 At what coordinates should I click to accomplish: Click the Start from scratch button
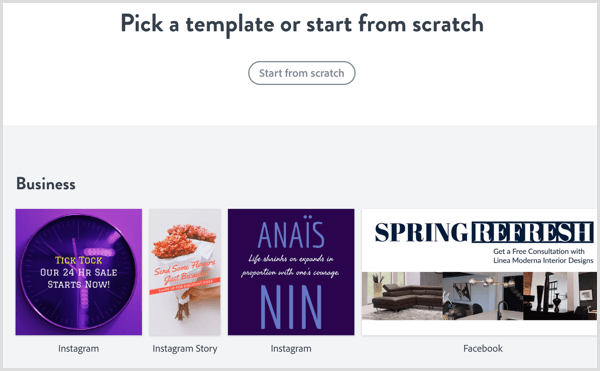pos(302,73)
